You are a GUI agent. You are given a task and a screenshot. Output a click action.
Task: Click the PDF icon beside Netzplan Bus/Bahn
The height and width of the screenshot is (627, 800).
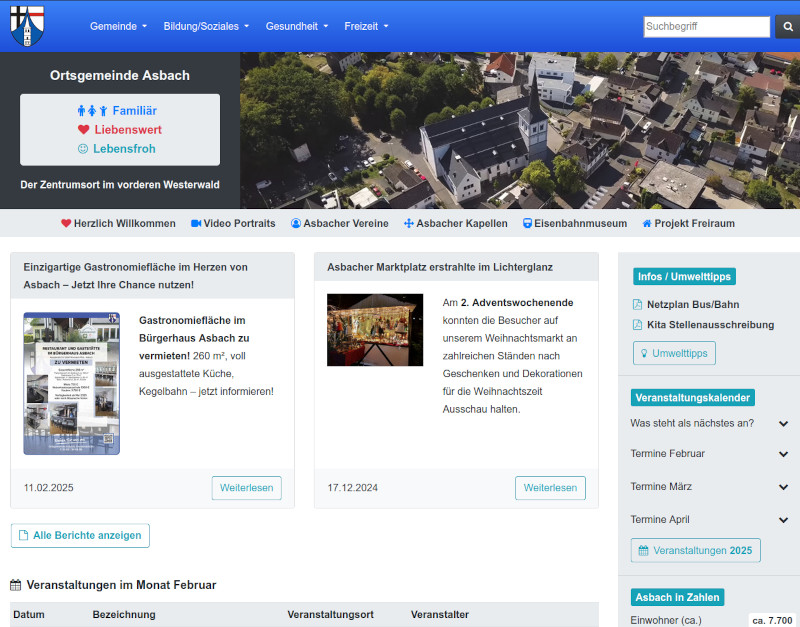pos(638,303)
